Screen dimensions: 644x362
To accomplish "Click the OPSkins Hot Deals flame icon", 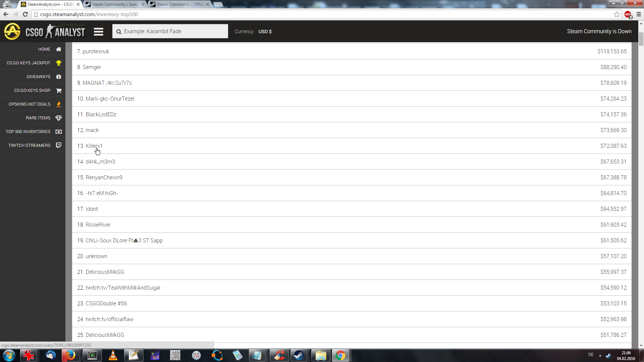I will [59, 104].
